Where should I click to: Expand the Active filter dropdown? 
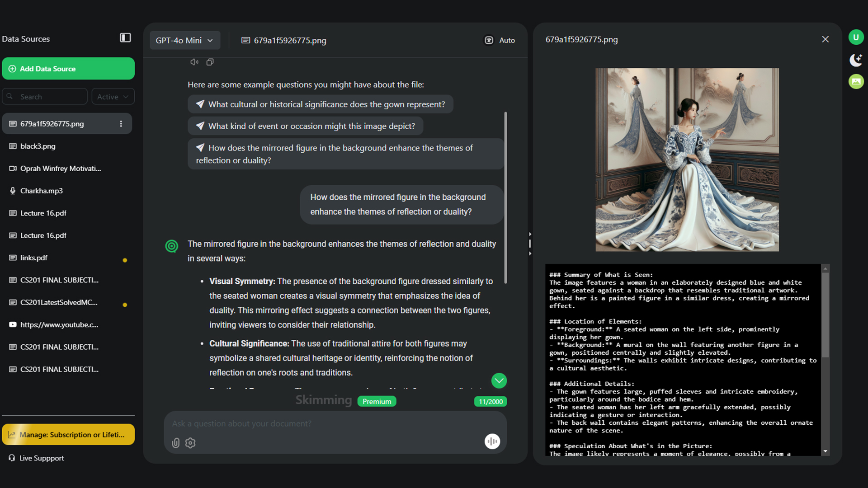coord(113,97)
